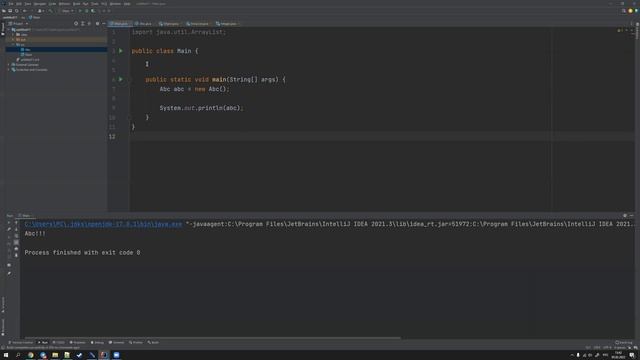Open the Event Log button
640x360 pixels.
coord(624,342)
